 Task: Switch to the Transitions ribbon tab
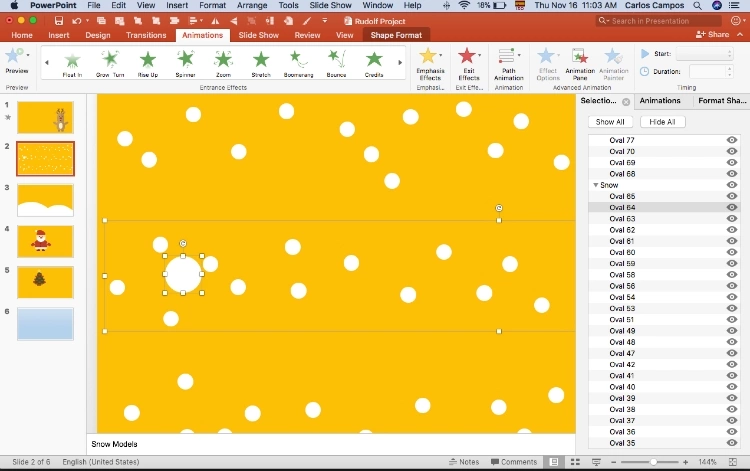[146, 35]
